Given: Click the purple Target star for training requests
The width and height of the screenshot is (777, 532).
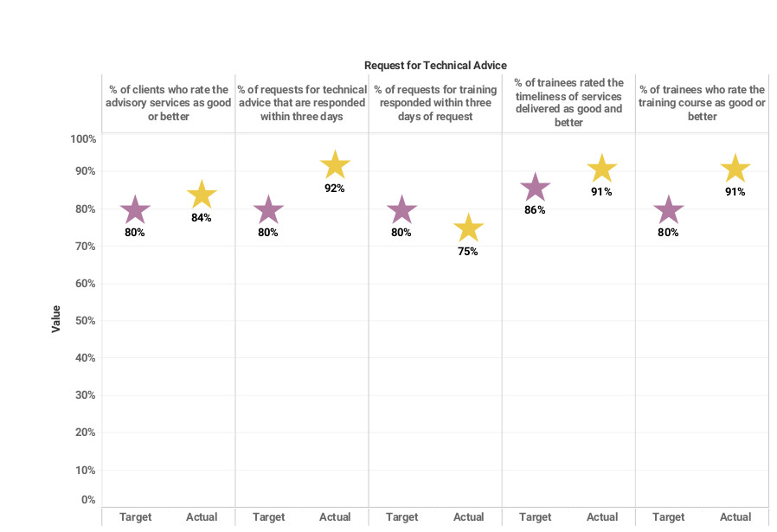Looking at the screenshot, I should pos(401,209).
